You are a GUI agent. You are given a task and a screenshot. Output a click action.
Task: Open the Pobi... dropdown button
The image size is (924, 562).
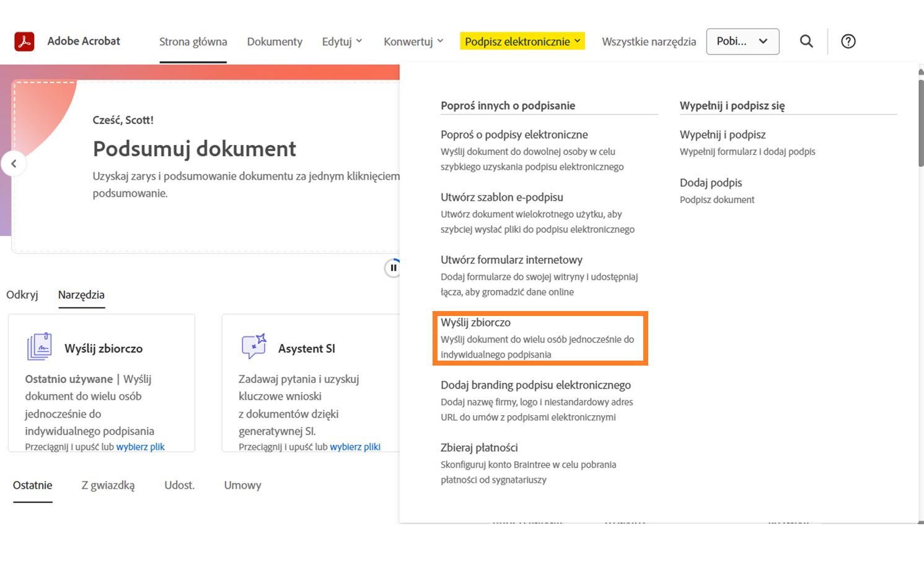pos(742,42)
